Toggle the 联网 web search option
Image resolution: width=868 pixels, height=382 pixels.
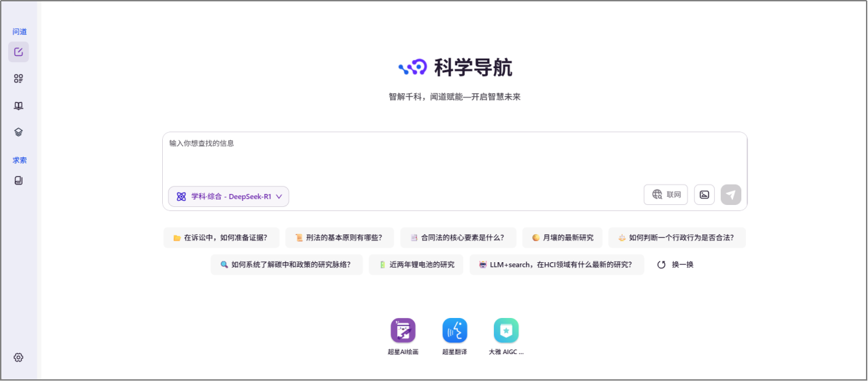tap(666, 195)
